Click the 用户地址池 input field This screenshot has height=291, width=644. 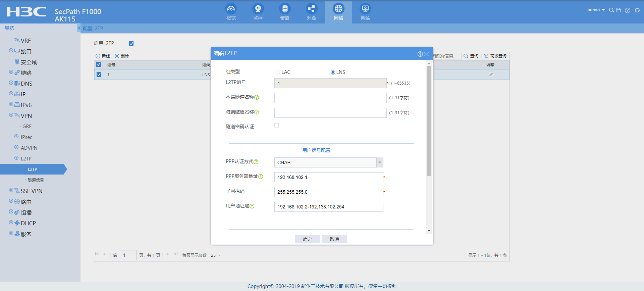click(329, 207)
